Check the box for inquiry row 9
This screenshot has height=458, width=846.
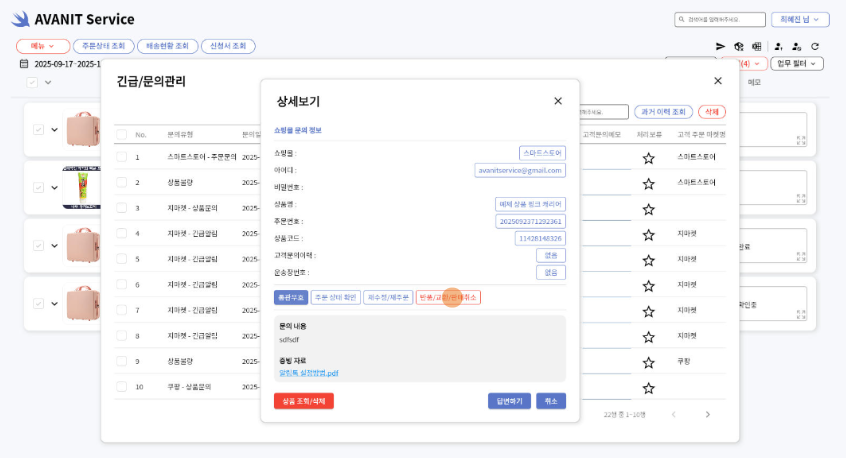[121, 361]
